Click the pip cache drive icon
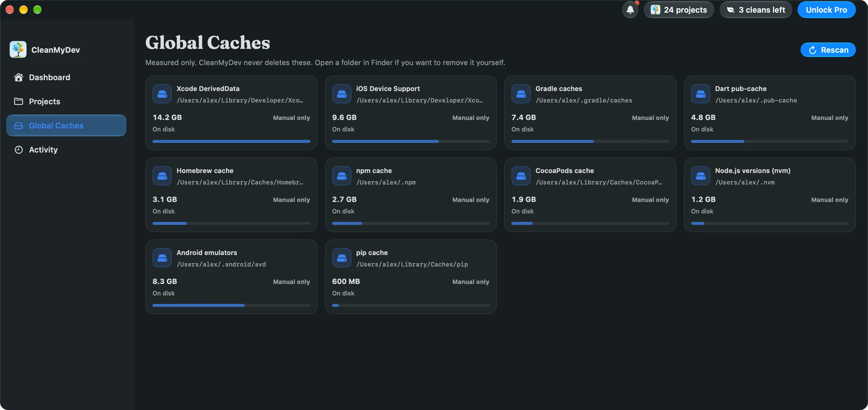Viewport: 868px width, 410px height. click(342, 258)
